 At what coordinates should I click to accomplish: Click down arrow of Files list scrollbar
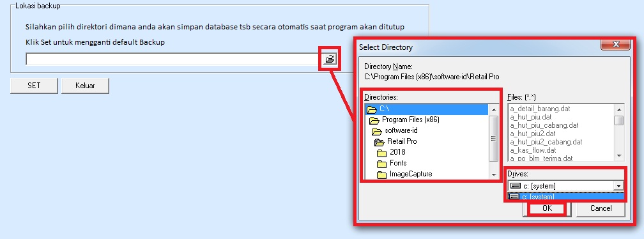pos(619,156)
